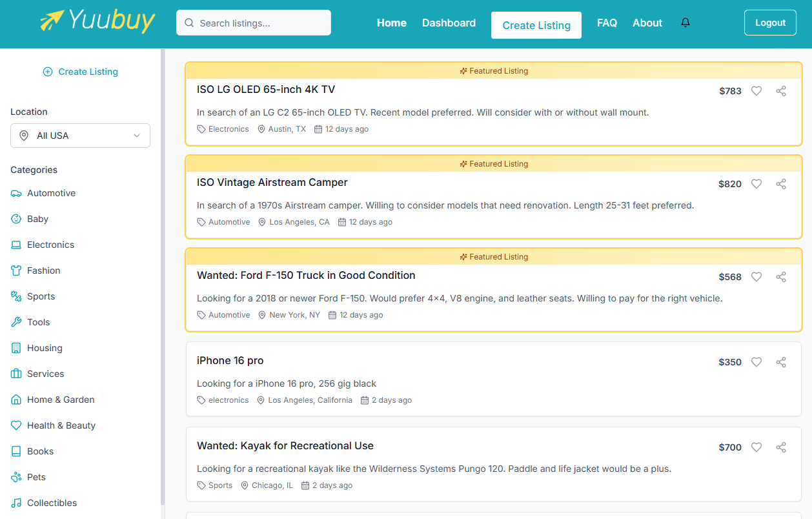Favorite the Kayak listing
Viewport: 812px width, 519px height.
pos(756,447)
